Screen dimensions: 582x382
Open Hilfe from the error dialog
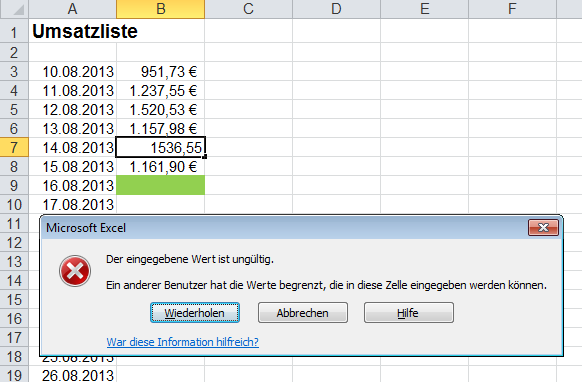(x=408, y=313)
